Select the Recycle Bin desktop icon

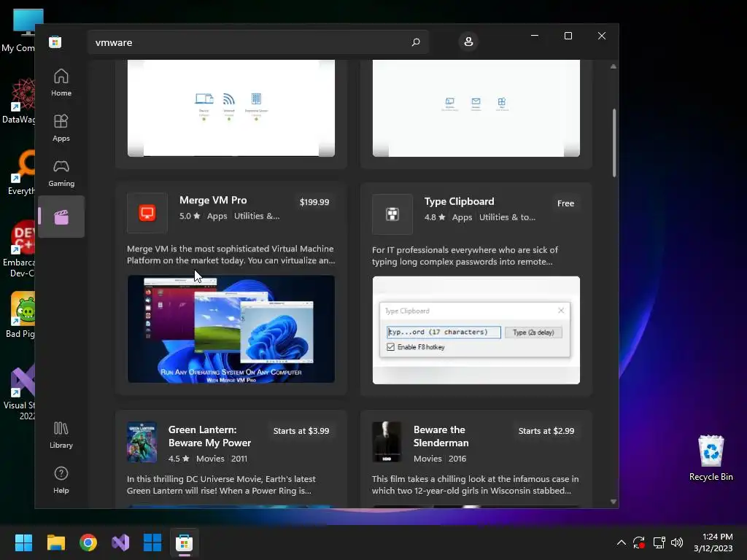(x=711, y=458)
